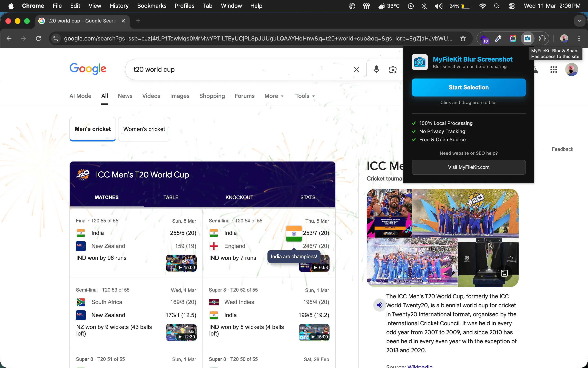Open the Shopping search tab
This screenshot has height=368, width=588.
click(x=212, y=96)
